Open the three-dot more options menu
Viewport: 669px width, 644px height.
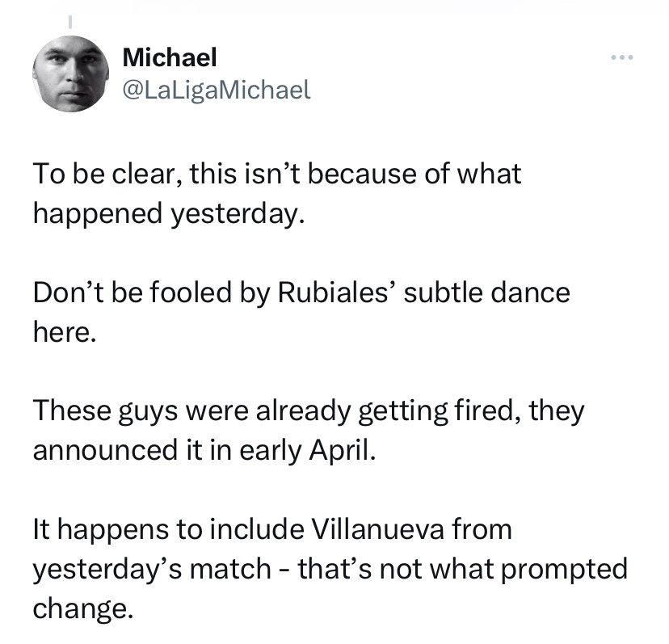pyautogui.click(x=621, y=58)
